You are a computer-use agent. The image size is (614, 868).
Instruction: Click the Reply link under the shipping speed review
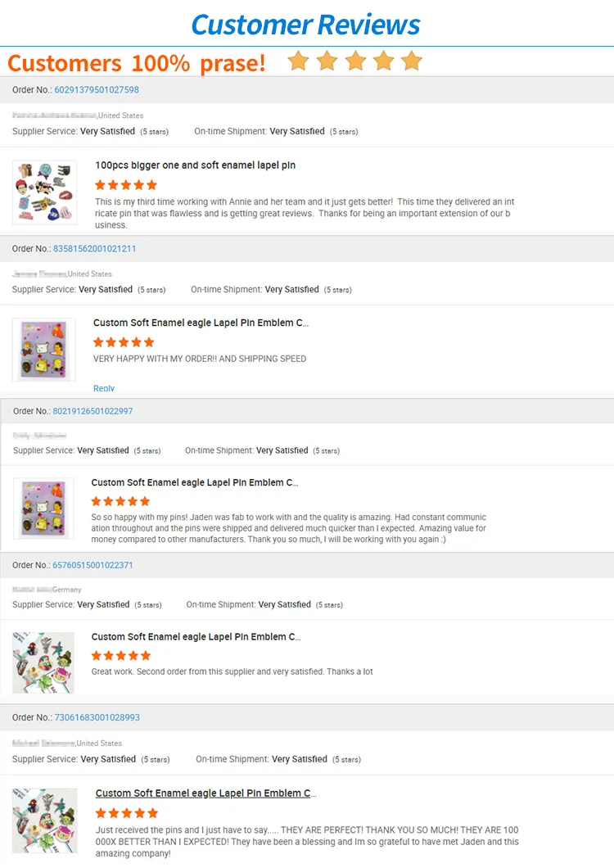pyautogui.click(x=104, y=388)
